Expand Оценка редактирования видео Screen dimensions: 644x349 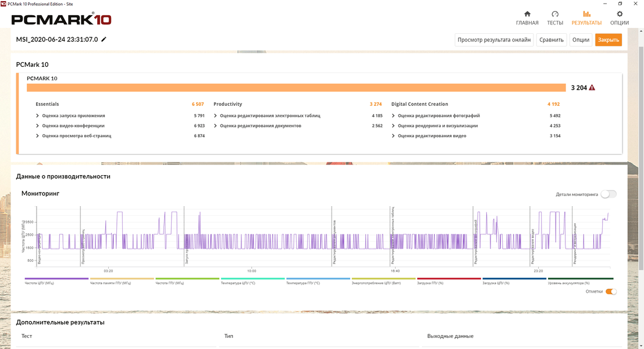[x=393, y=136]
